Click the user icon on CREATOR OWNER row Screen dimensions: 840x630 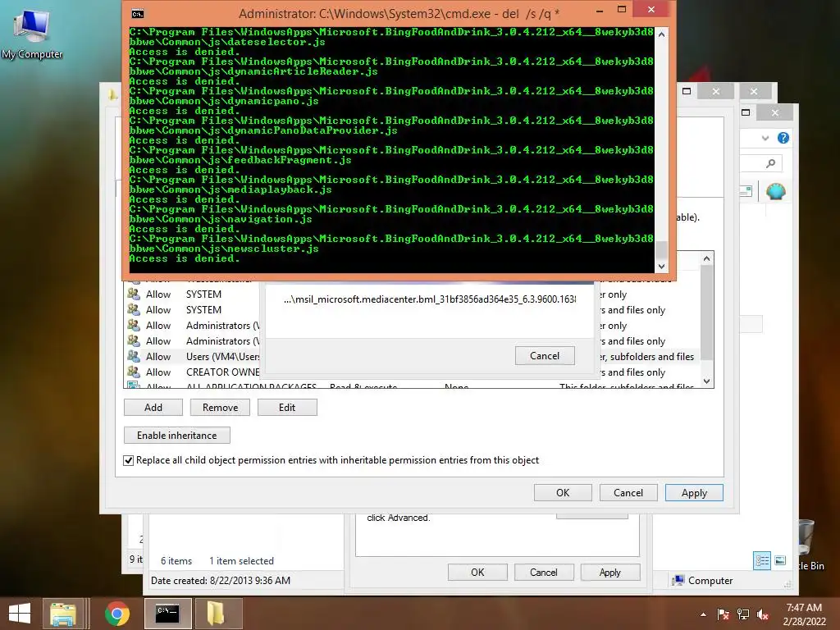[133, 372]
